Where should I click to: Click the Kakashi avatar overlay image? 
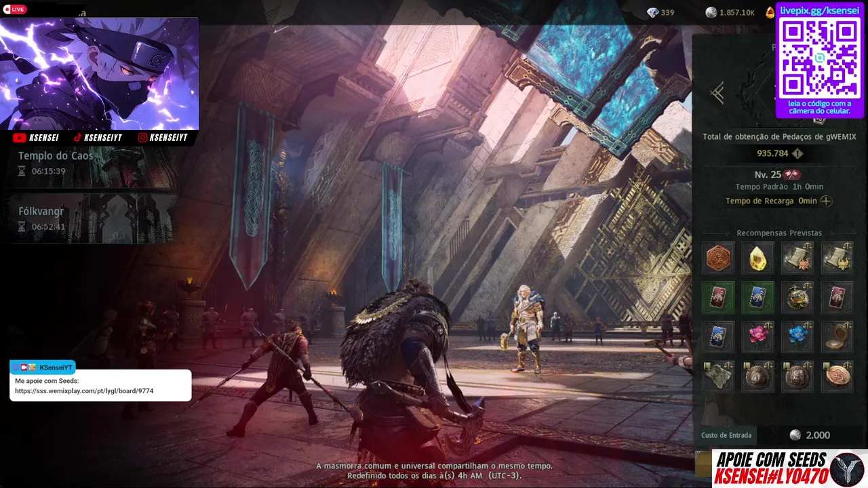(x=99, y=73)
